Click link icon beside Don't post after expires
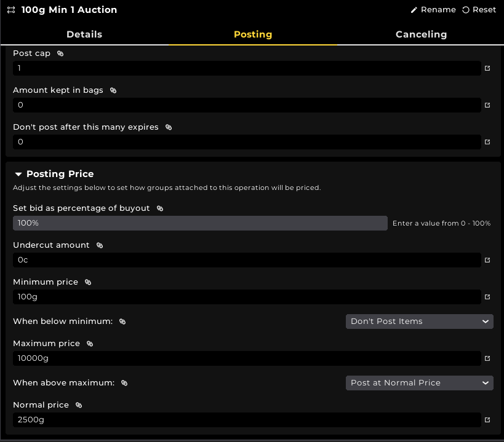Viewport: 504px width, 442px height. click(169, 127)
